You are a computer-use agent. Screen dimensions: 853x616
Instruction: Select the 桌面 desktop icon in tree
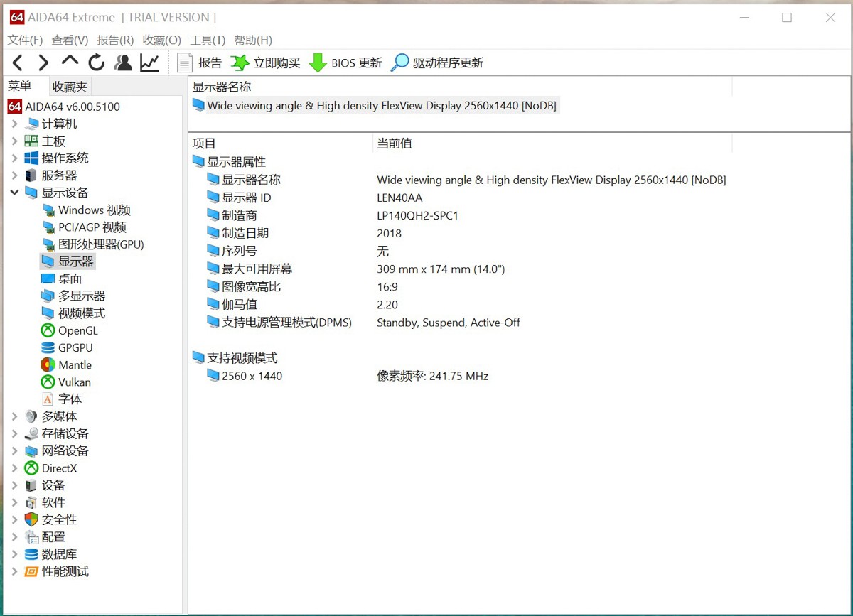click(x=48, y=279)
